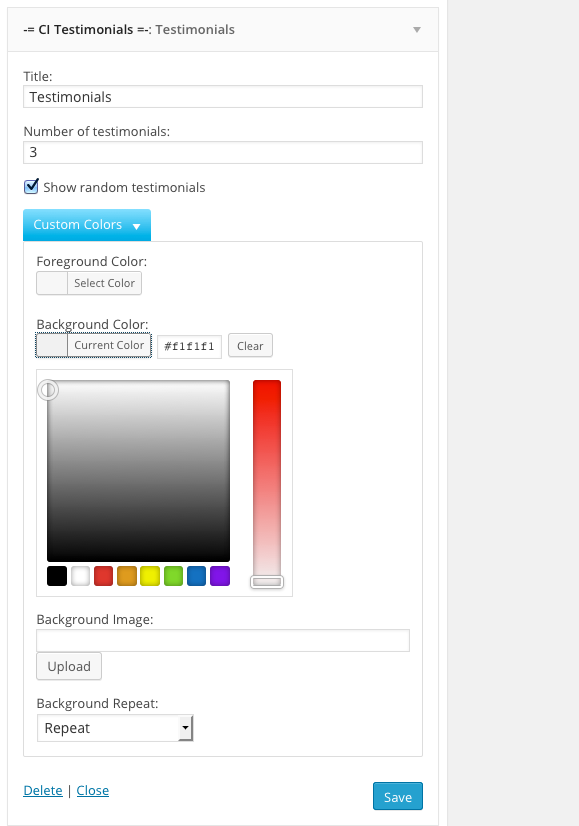This screenshot has height=826, width=579.
Task: Click the Delete widget link
Action: coord(43,790)
